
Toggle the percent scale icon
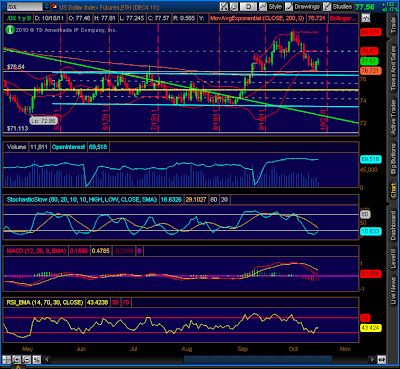coord(37,360)
